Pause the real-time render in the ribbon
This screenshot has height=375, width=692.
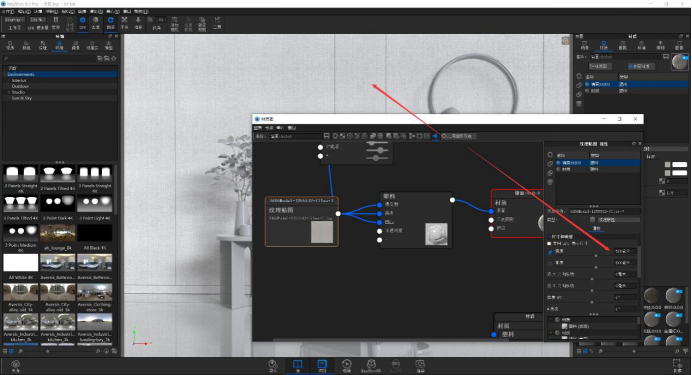click(56, 22)
